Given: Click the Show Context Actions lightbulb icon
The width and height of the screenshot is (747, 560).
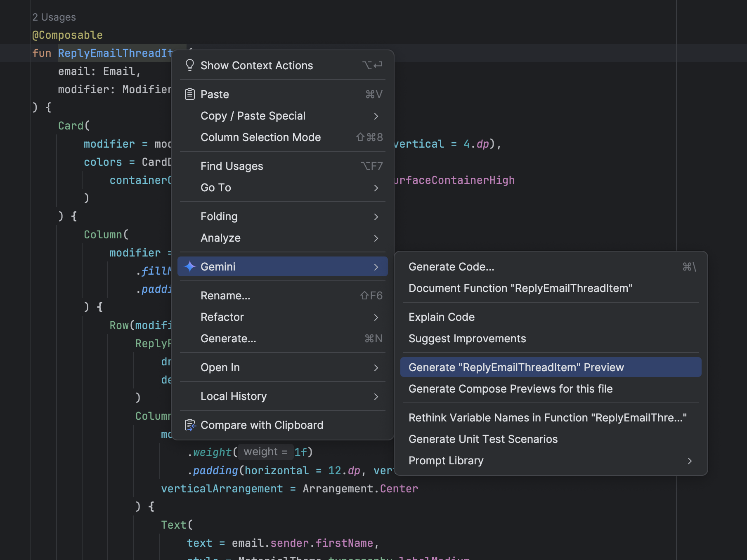Looking at the screenshot, I should [190, 65].
